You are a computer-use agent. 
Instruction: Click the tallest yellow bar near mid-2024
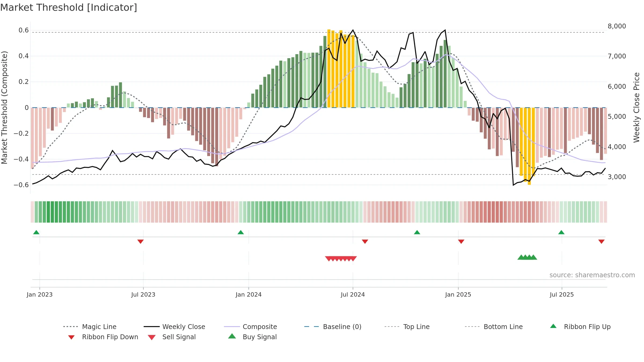pyautogui.click(x=329, y=68)
